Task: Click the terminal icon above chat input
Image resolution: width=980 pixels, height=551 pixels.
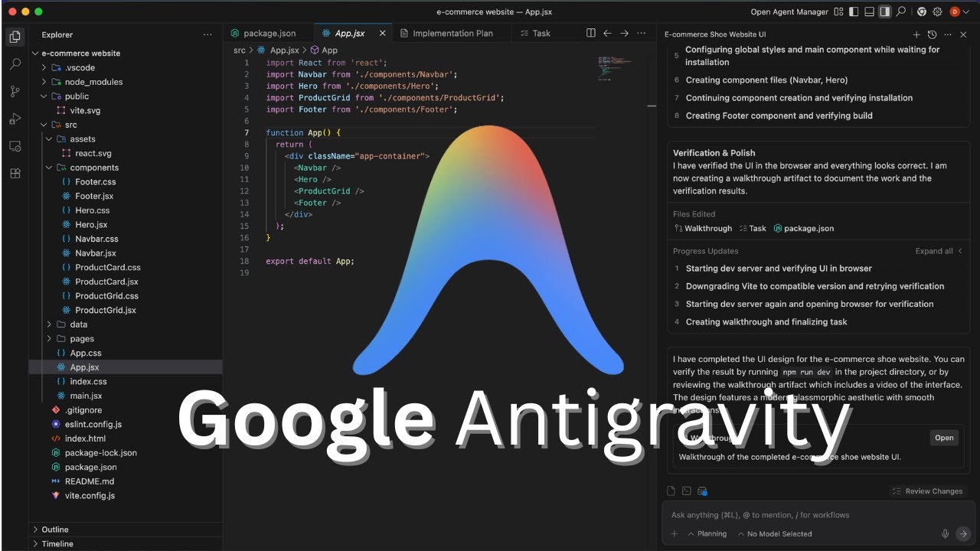Action: [x=687, y=491]
